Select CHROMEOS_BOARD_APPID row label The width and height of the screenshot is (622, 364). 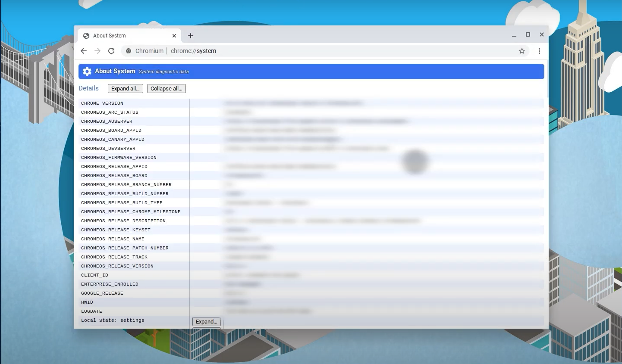pos(111,131)
